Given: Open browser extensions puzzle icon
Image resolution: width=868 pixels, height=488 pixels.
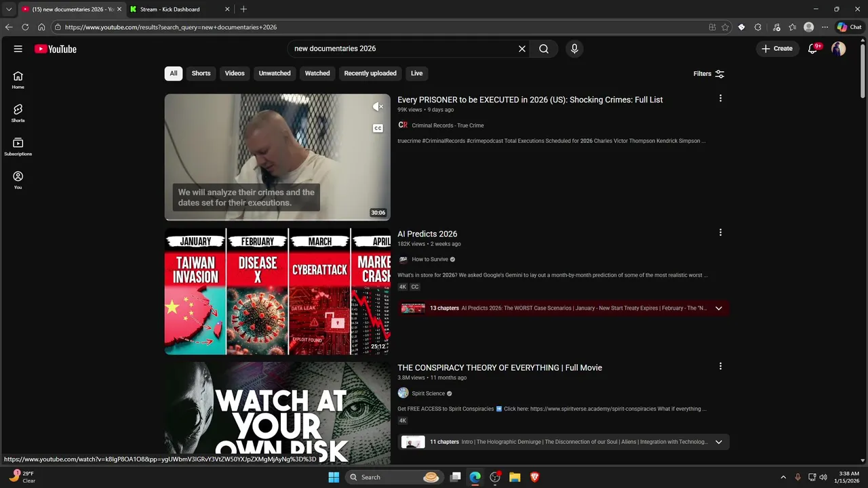Looking at the screenshot, I should point(757,27).
